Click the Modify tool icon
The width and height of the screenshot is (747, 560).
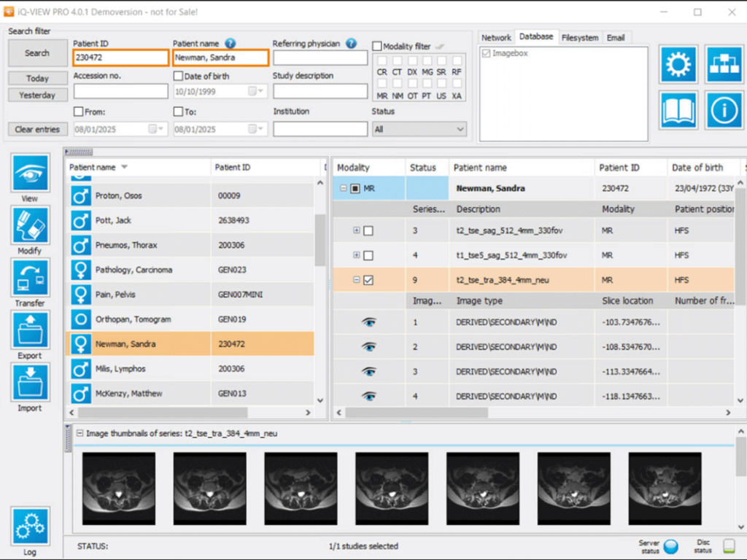click(30, 225)
